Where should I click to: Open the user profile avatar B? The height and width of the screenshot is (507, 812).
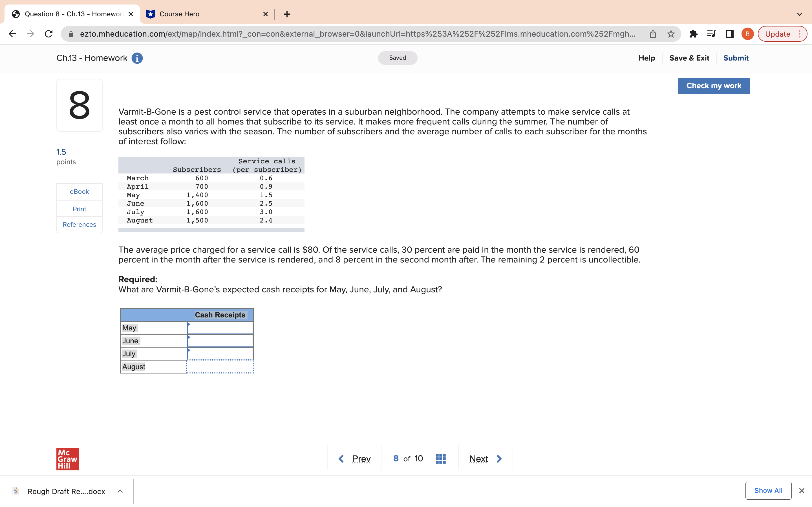pos(747,34)
